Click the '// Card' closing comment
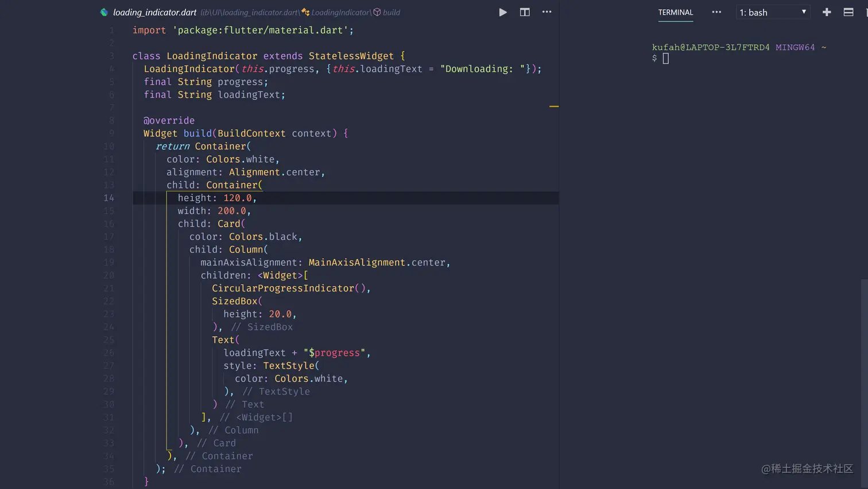 point(216,443)
